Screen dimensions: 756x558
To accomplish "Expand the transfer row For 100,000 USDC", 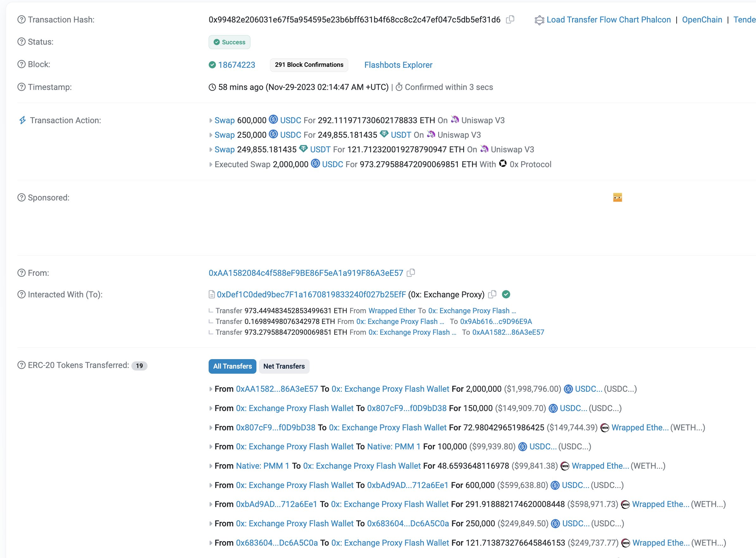I will coord(211,447).
